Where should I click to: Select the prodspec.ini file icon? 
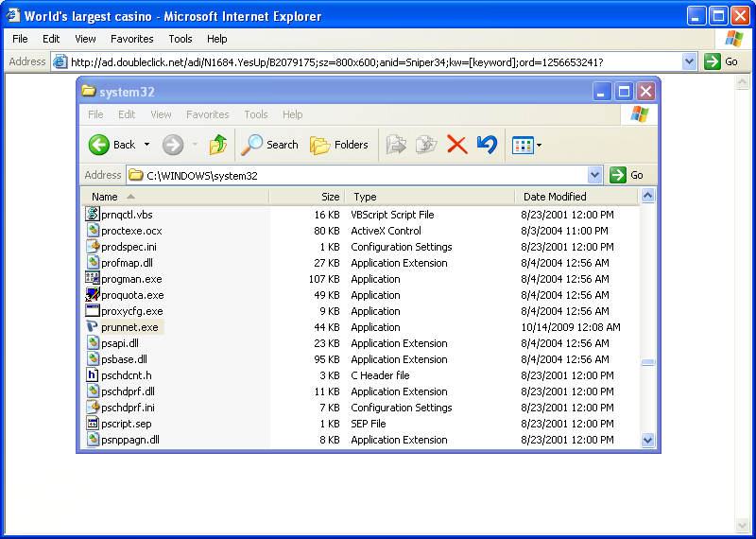pyautogui.click(x=93, y=247)
